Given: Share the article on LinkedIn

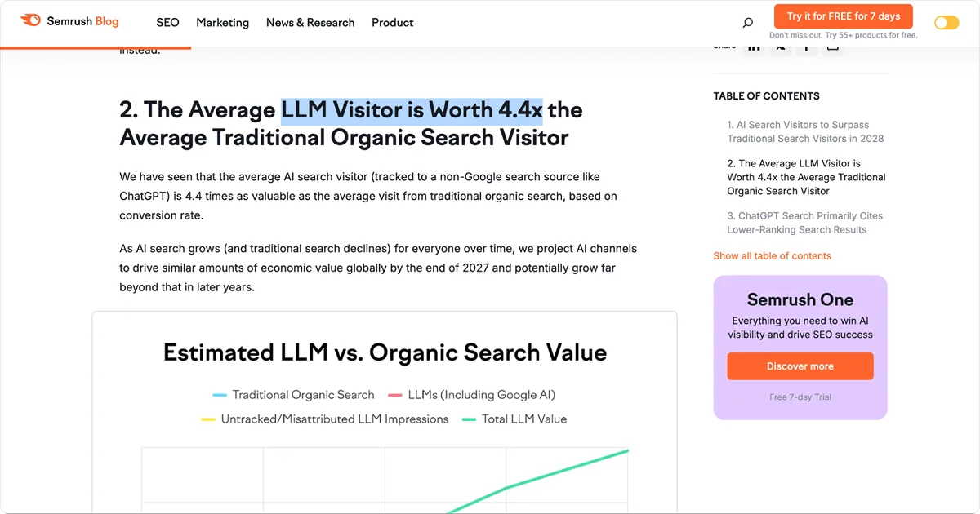Looking at the screenshot, I should tap(754, 46).
